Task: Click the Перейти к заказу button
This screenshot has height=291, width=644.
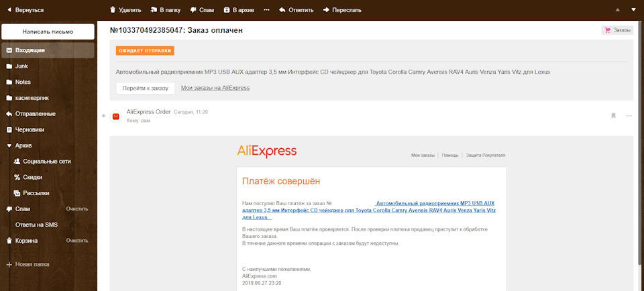Action: coord(146,89)
